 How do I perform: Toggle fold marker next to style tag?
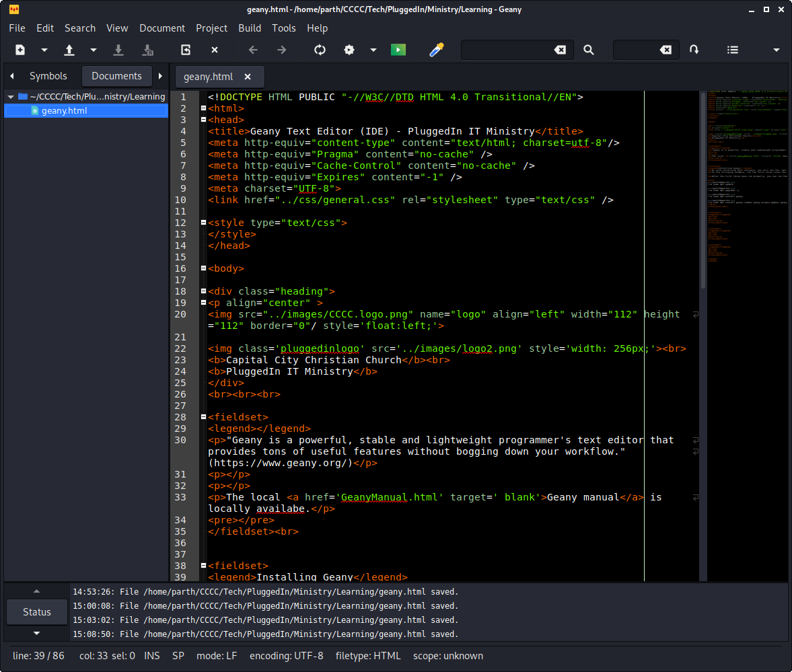click(x=203, y=223)
